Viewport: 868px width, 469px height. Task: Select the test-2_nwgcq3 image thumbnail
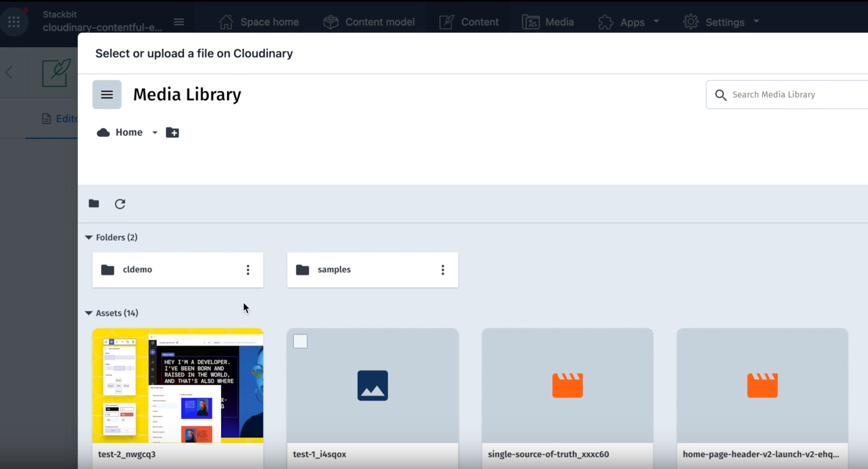coord(178,385)
